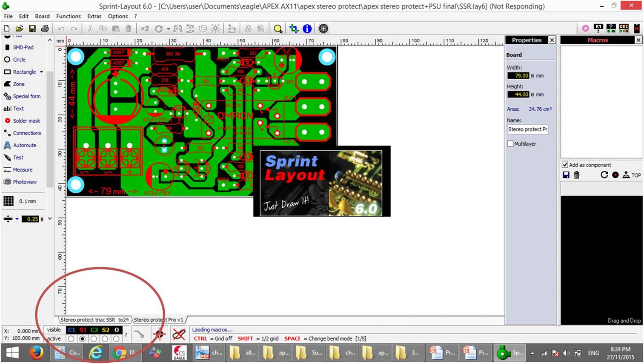Click the x2 duplicate toolbar icon

(145, 29)
